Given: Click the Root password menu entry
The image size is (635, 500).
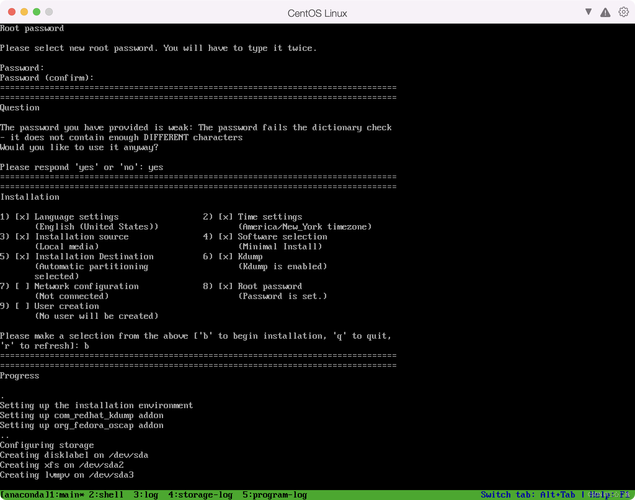Looking at the screenshot, I should 269,286.
